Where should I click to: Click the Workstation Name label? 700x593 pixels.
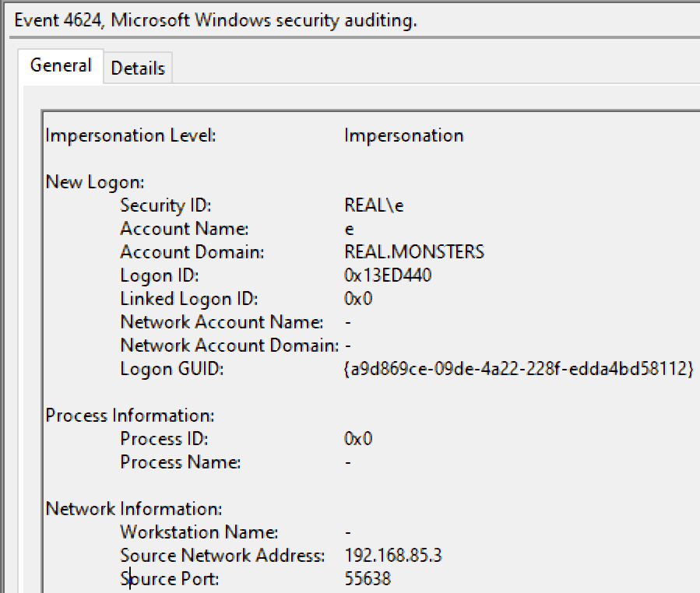pos(199,532)
